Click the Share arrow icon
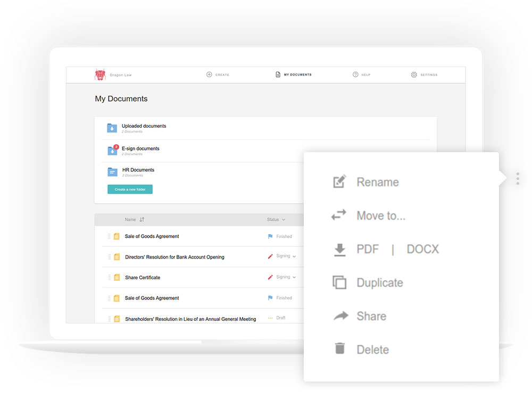Viewport: 532px width, 399px height. (340, 316)
